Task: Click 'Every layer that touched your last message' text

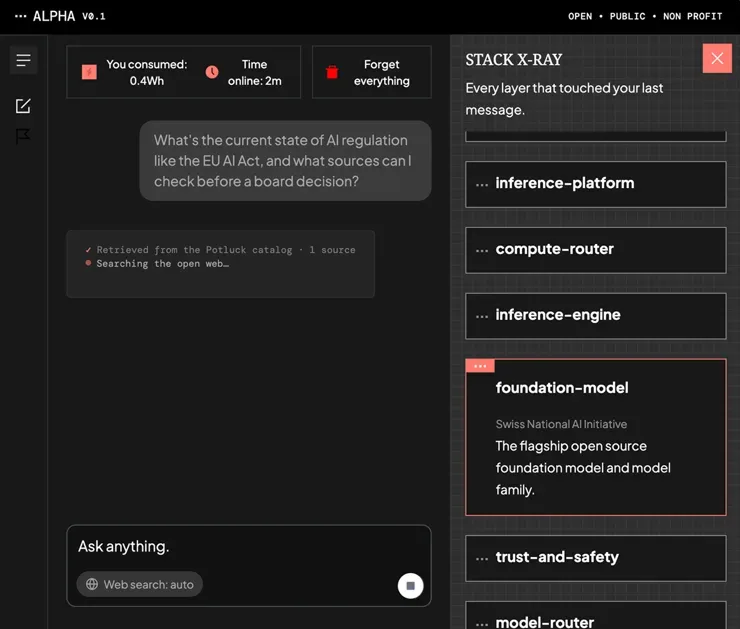Action: [564, 99]
